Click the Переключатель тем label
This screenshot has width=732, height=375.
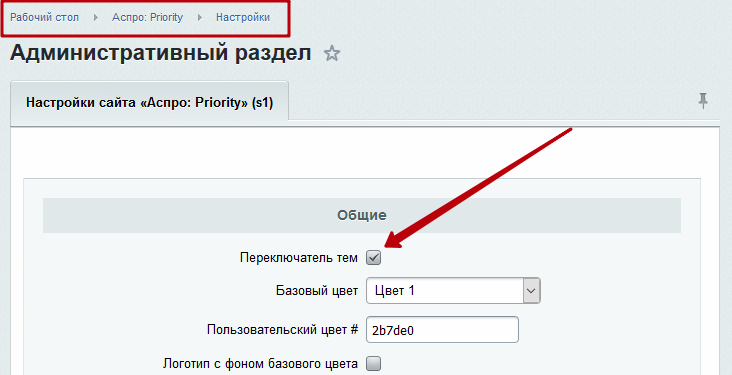pyautogui.click(x=299, y=258)
